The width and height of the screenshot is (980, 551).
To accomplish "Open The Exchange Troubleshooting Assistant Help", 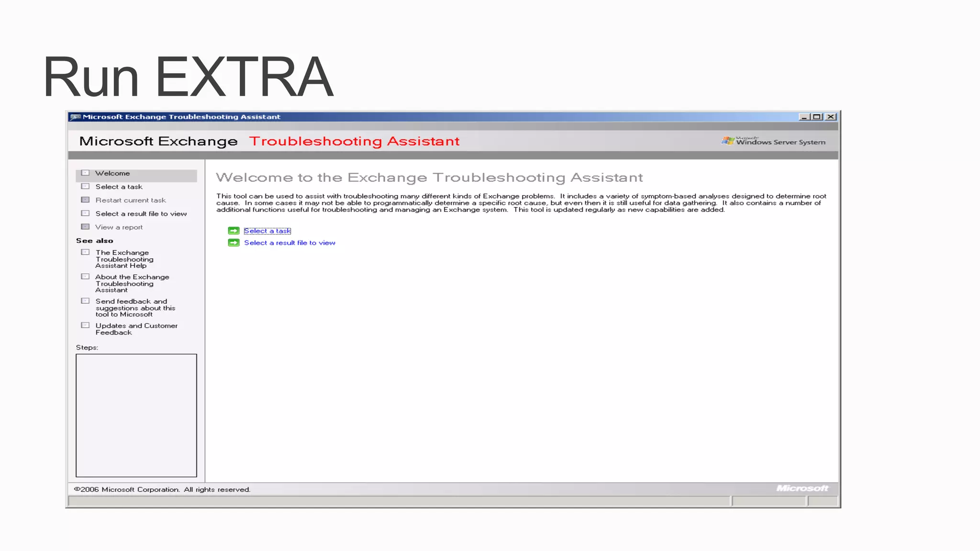I will point(124,259).
